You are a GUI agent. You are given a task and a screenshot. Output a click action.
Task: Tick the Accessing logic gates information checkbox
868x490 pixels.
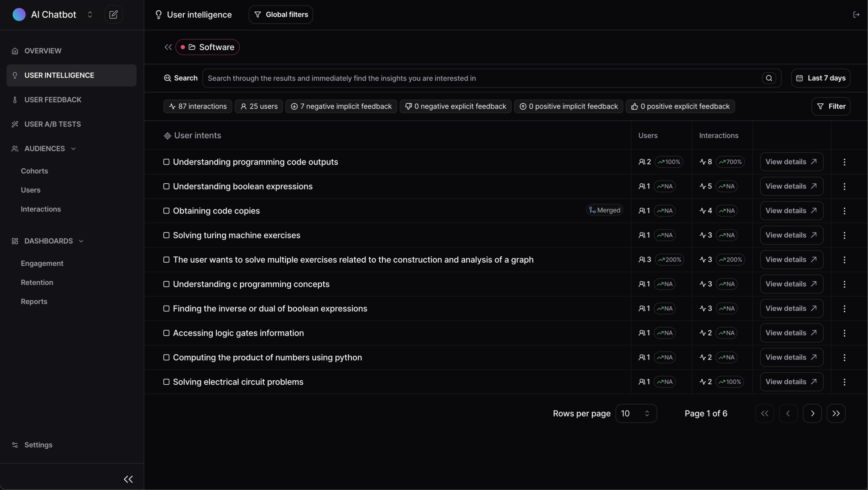(166, 333)
